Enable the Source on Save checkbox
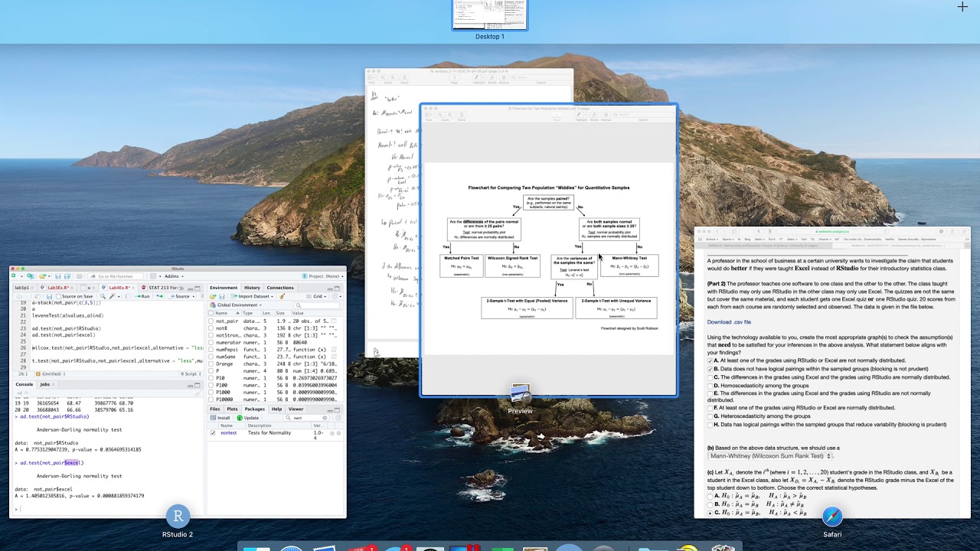Screen dimensions: 980x551 [x=59, y=296]
